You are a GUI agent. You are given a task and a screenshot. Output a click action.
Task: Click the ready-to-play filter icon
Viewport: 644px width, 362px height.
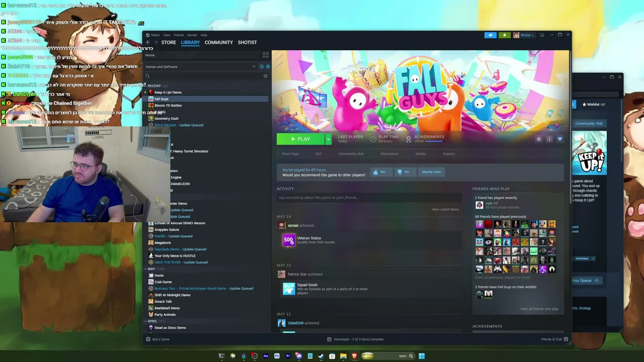pyautogui.click(x=268, y=66)
